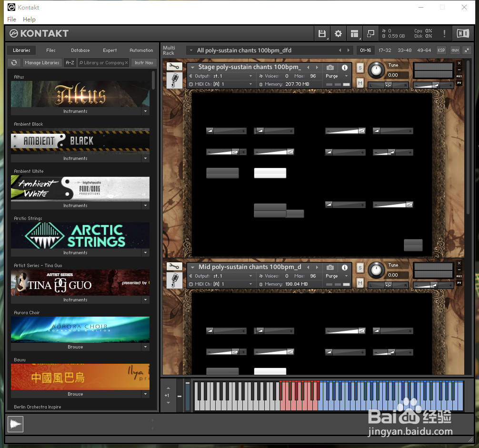Click the Manage Libraries button
This screenshot has height=448, width=479.
(42, 62)
